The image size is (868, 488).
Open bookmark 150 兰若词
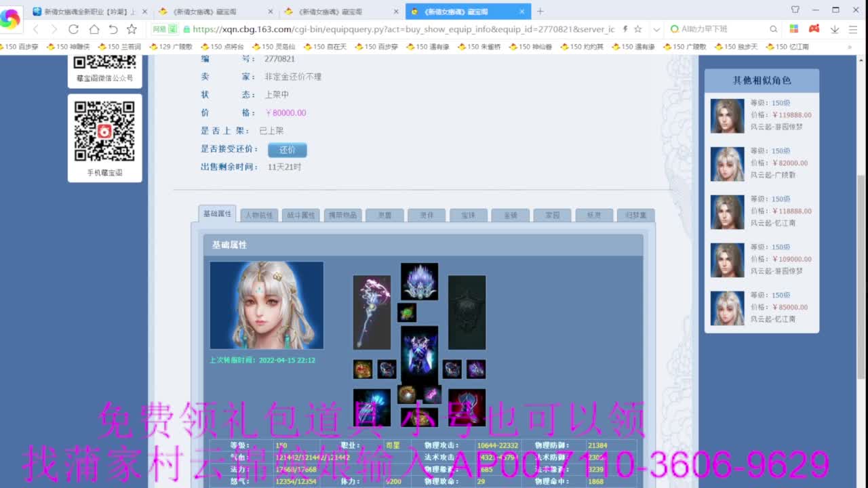(119, 47)
